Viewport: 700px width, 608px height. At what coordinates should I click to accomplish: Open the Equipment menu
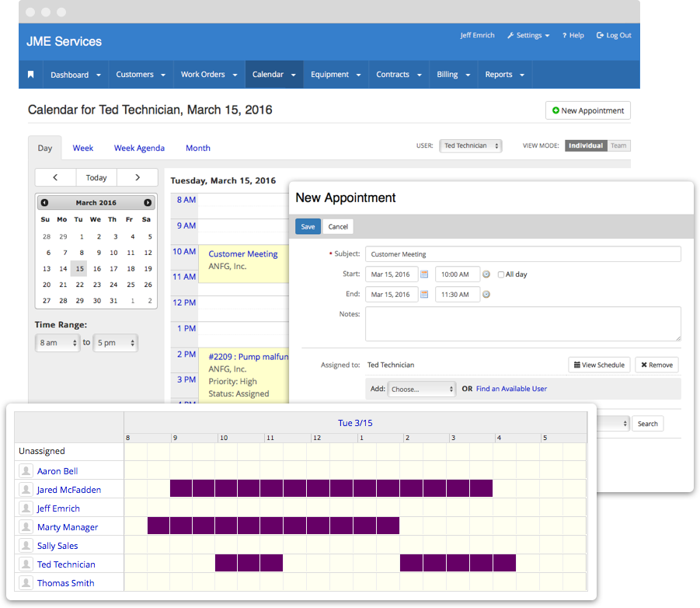tap(336, 75)
